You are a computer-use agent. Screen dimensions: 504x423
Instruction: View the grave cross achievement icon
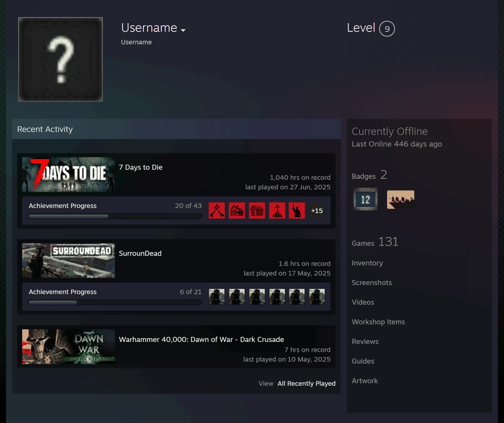(x=277, y=210)
